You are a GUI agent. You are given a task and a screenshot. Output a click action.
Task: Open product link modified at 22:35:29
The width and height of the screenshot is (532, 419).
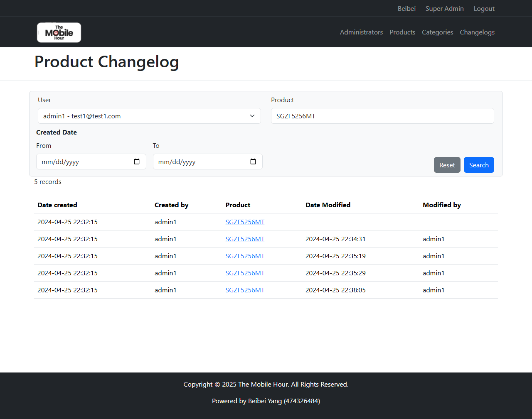pos(245,273)
